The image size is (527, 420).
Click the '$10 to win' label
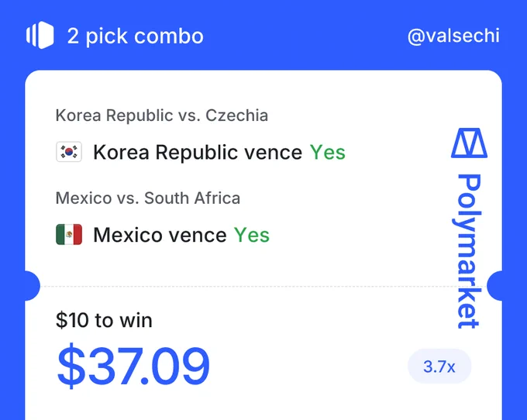click(x=104, y=320)
